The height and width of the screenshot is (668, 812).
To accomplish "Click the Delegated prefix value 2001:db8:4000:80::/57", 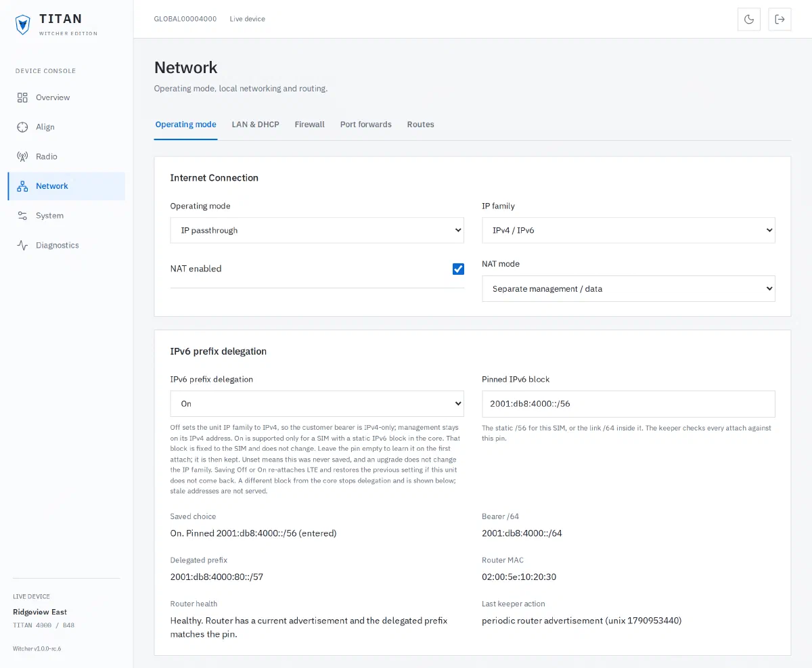I will point(217,577).
